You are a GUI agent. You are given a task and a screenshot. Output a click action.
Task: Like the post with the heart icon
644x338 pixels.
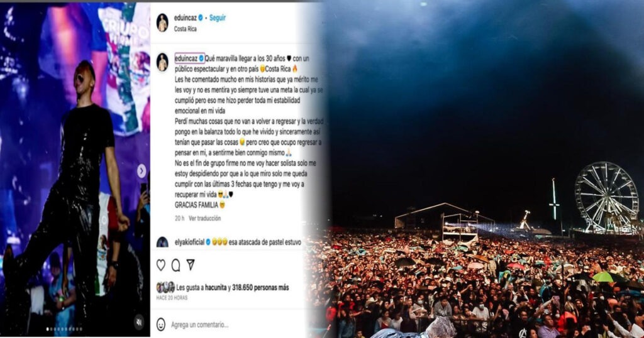tap(161, 265)
